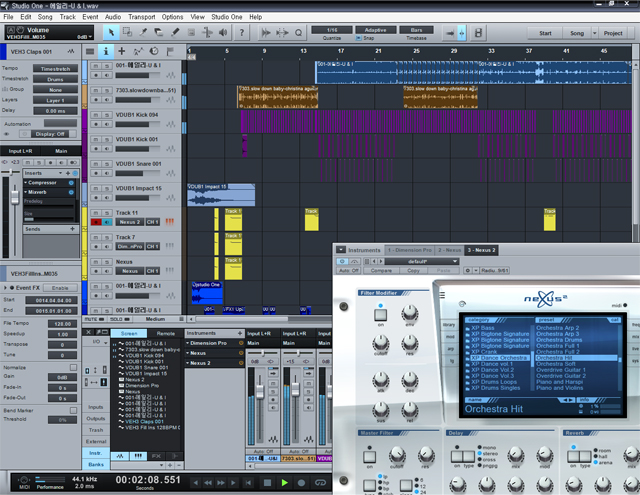Viewport: 640px width, 495px height.
Task: Click the Compare button in Nexus window
Action: [381, 271]
